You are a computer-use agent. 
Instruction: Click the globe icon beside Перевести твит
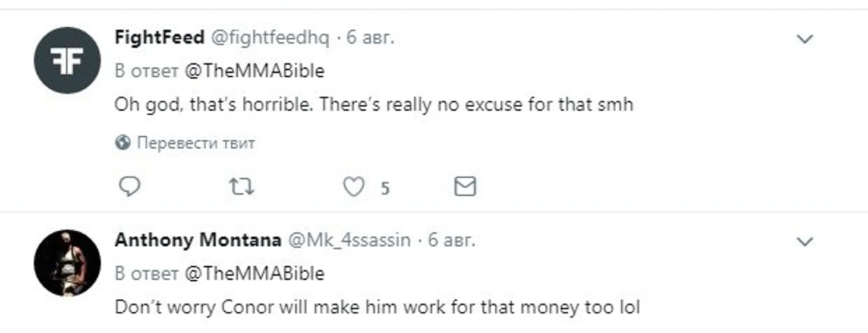123,143
